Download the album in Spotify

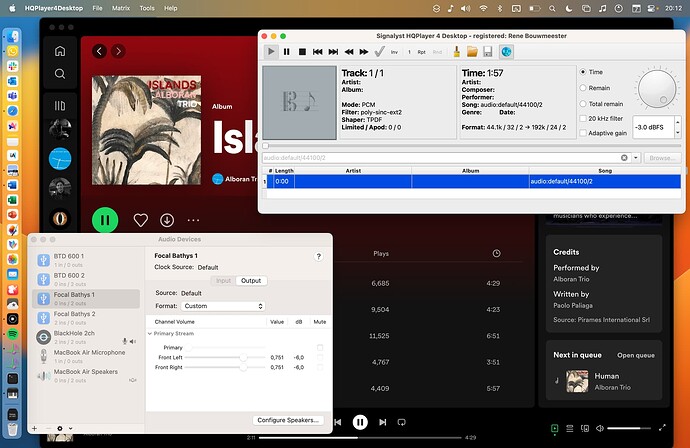(167, 220)
